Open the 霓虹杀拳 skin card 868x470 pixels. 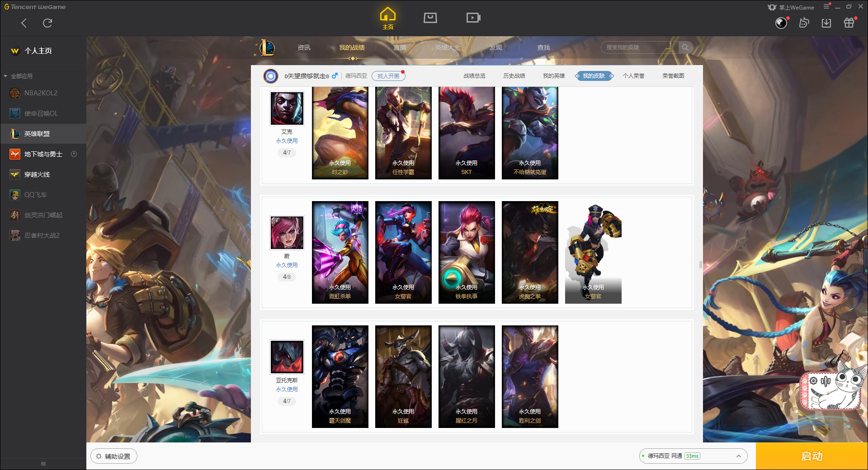(340, 252)
